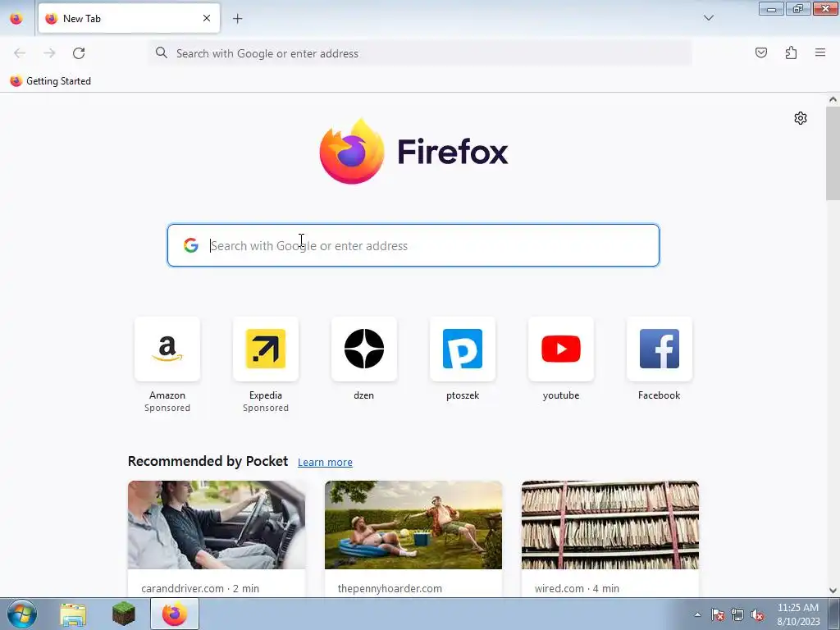Image resolution: width=840 pixels, height=630 pixels.
Task: Click the Firefox taskbar button
Action: click(x=175, y=614)
